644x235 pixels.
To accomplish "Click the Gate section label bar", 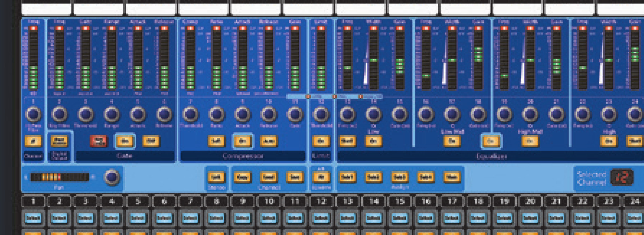I will click(x=125, y=156).
